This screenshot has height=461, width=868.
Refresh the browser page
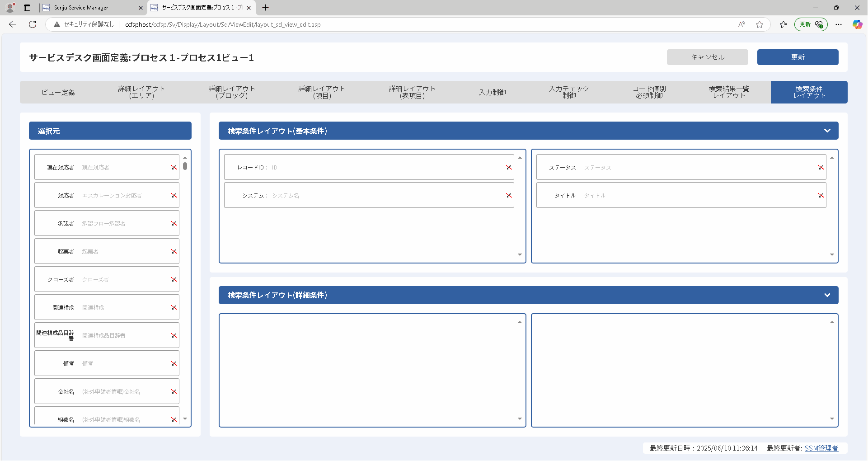pos(33,24)
